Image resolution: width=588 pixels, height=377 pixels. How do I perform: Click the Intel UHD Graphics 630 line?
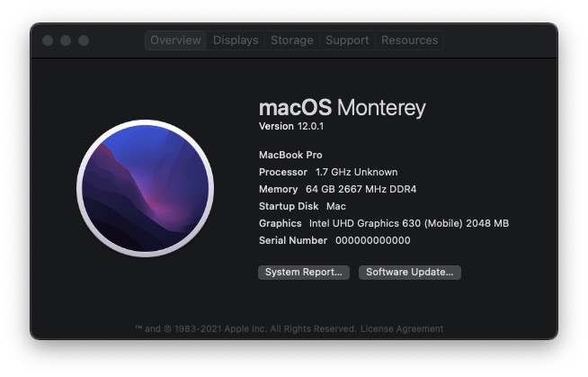384,223
